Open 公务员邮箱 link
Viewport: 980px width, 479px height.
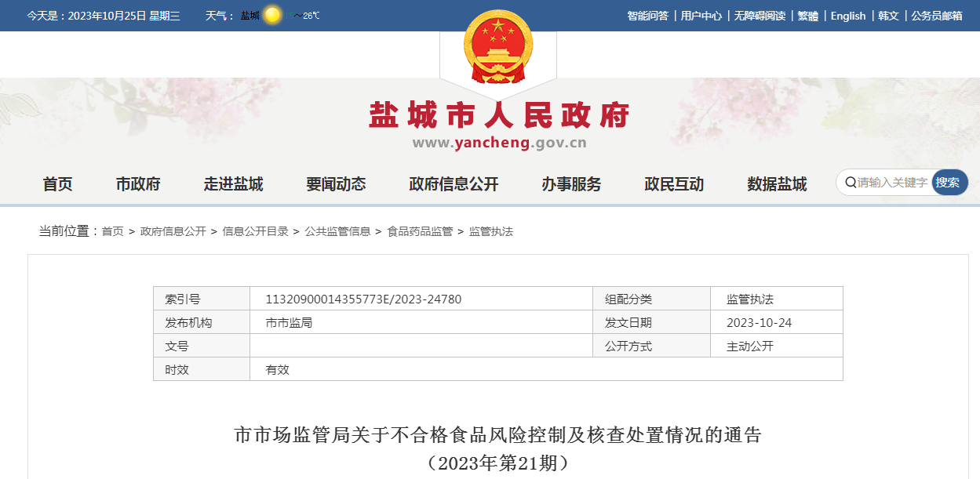click(937, 16)
